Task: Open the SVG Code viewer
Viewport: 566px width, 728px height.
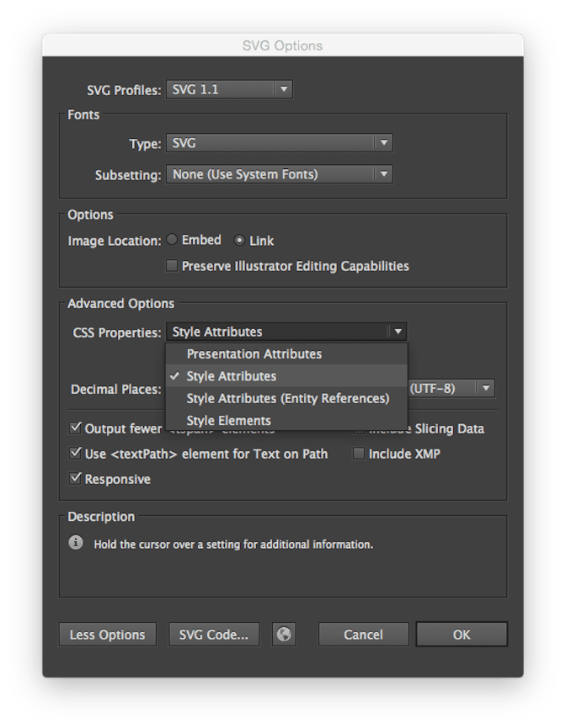Action: click(x=213, y=634)
